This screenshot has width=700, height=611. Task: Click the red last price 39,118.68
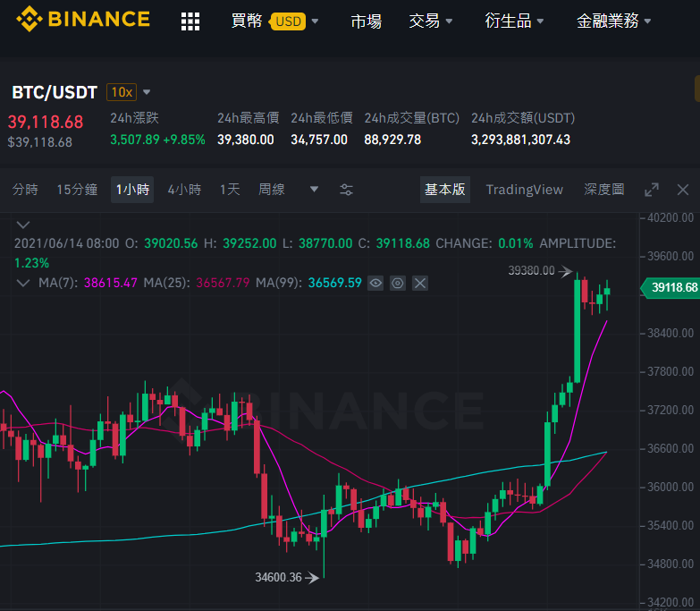tap(46, 123)
